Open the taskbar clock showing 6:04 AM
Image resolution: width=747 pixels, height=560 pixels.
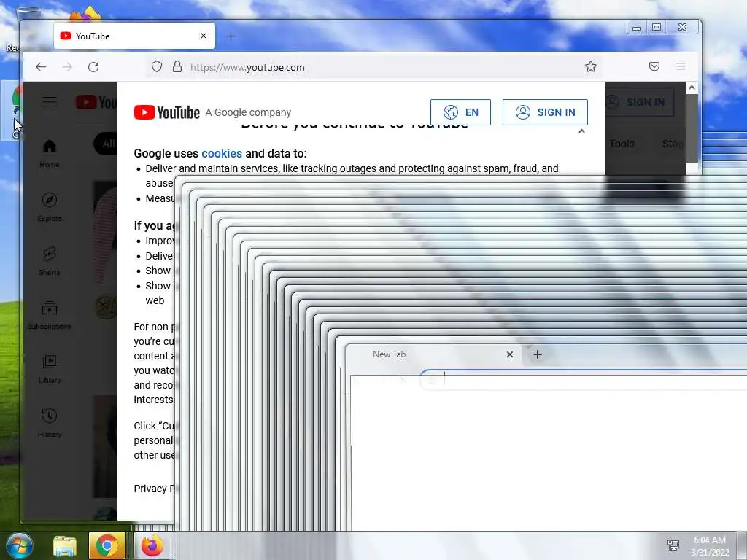[x=710, y=545]
